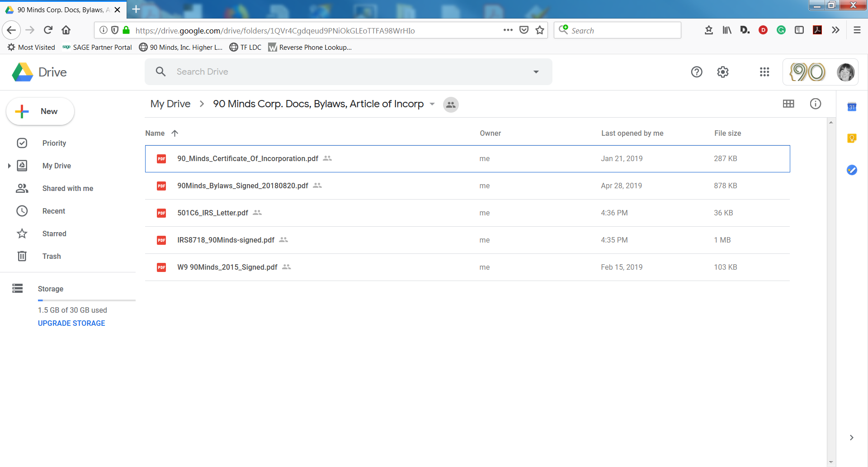Viewport: 868px width, 467px height.
Task: Open Drive help menu icon
Action: (697, 72)
